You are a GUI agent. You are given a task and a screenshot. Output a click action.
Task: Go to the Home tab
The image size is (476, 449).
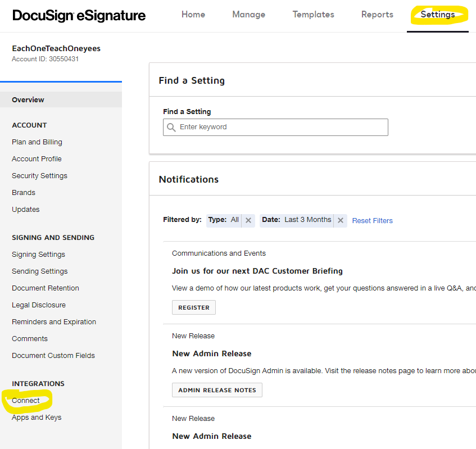(193, 15)
